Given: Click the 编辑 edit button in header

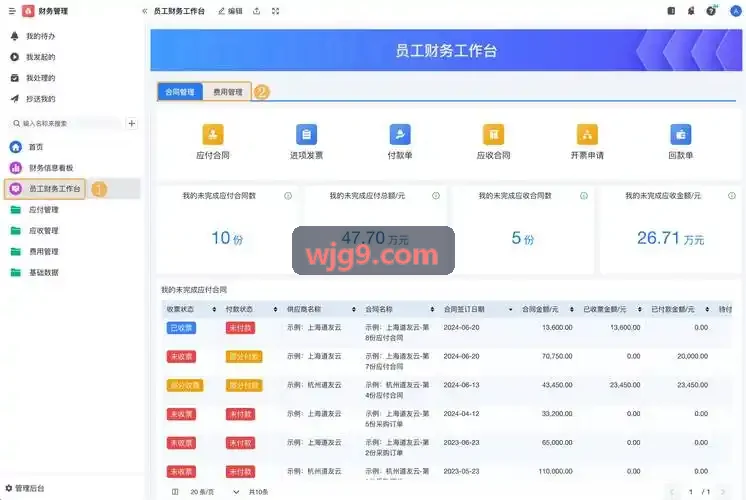Looking at the screenshot, I should (x=230, y=11).
